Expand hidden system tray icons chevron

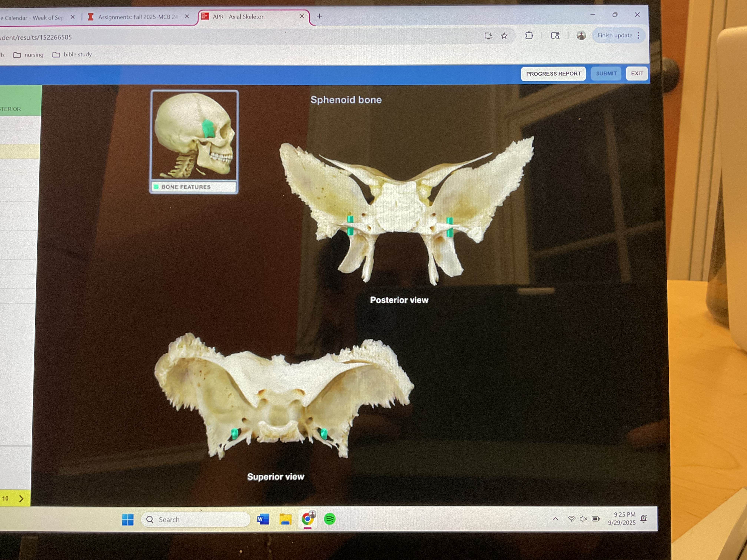[x=555, y=519]
